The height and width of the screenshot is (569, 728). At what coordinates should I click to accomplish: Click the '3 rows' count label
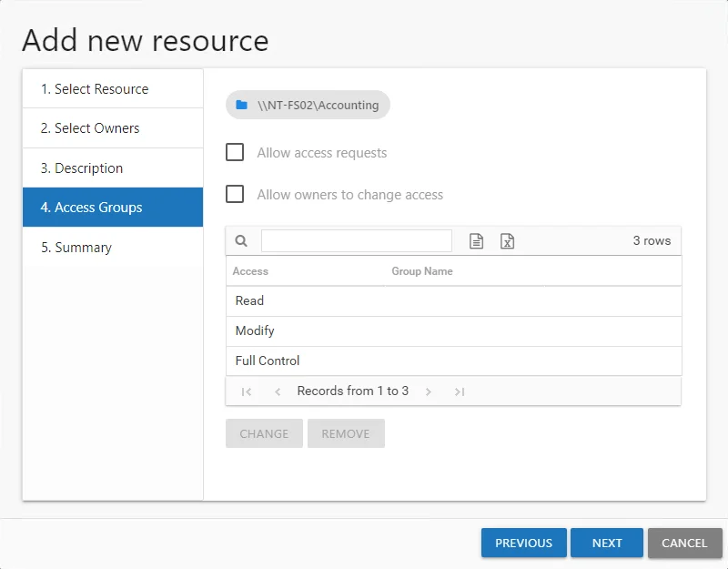point(652,240)
